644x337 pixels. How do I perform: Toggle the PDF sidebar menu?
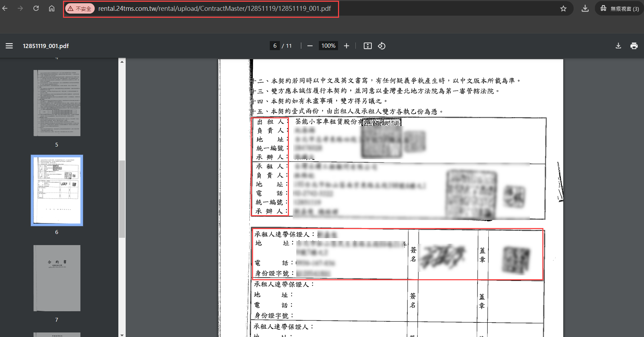[9, 46]
